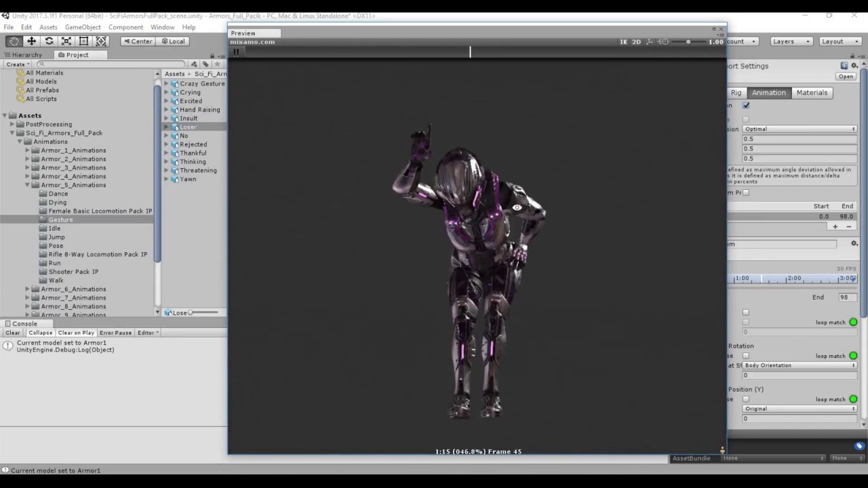The height and width of the screenshot is (488, 868).
Task: Pause the preview animation playback
Action: coord(236,52)
